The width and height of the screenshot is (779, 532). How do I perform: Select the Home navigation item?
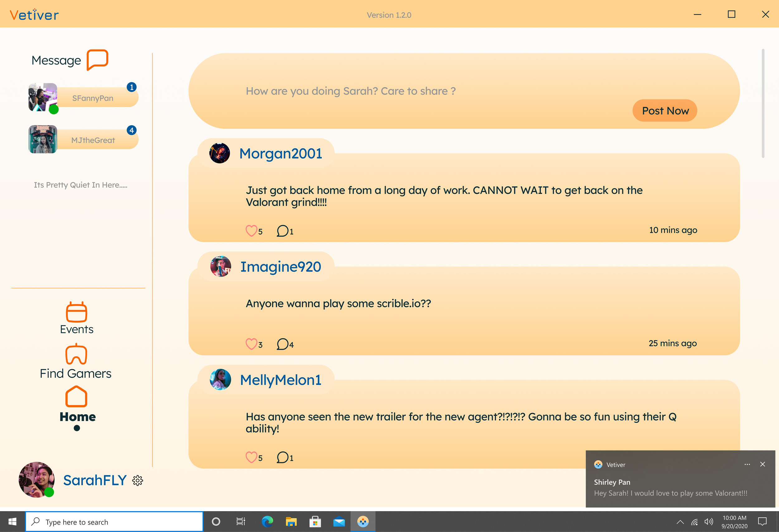pyautogui.click(x=76, y=397)
